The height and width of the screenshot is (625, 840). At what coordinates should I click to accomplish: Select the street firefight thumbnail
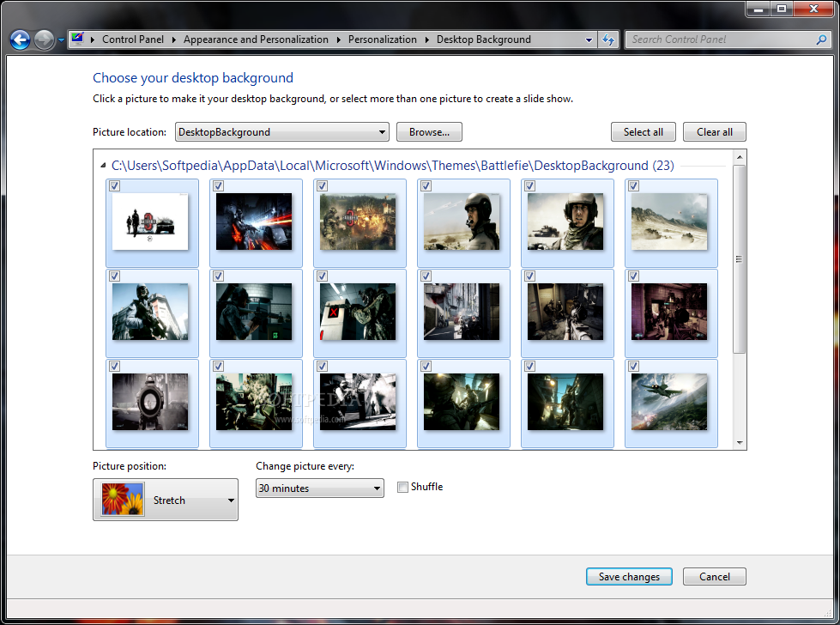(x=462, y=312)
